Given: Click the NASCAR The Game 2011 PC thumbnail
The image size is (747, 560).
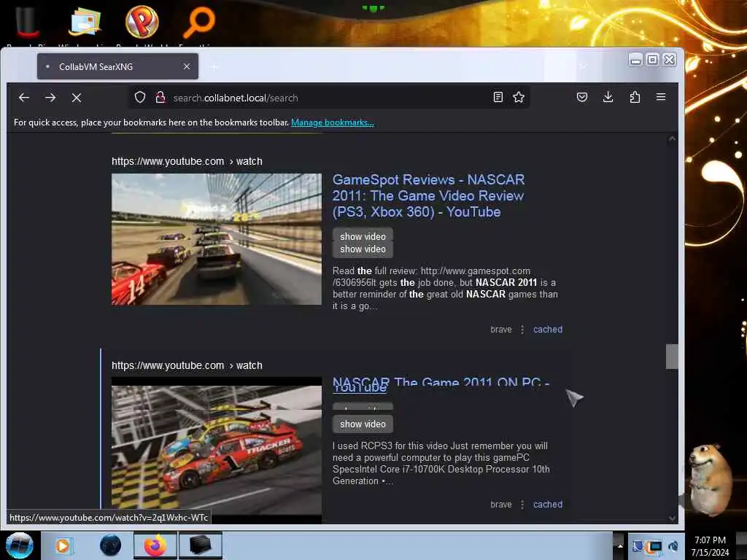Looking at the screenshot, I should coord(217,450).
